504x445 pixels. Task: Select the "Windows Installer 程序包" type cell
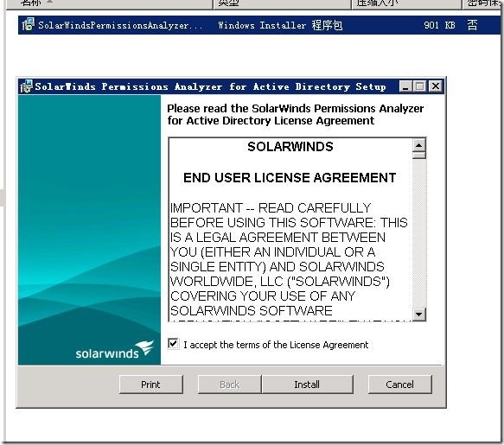pos(280,25)
